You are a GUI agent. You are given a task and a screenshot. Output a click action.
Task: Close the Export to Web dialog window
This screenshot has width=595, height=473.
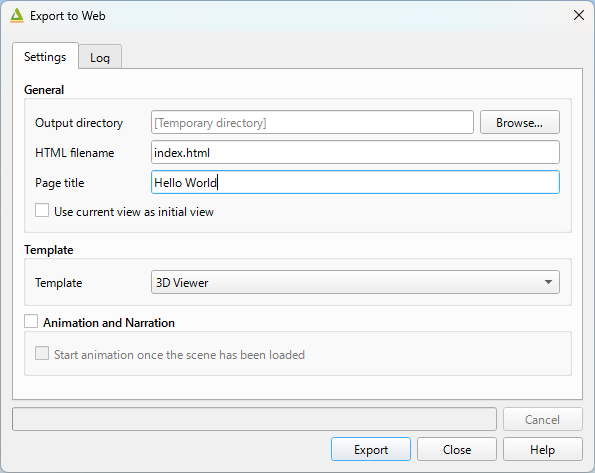point(579,16)
